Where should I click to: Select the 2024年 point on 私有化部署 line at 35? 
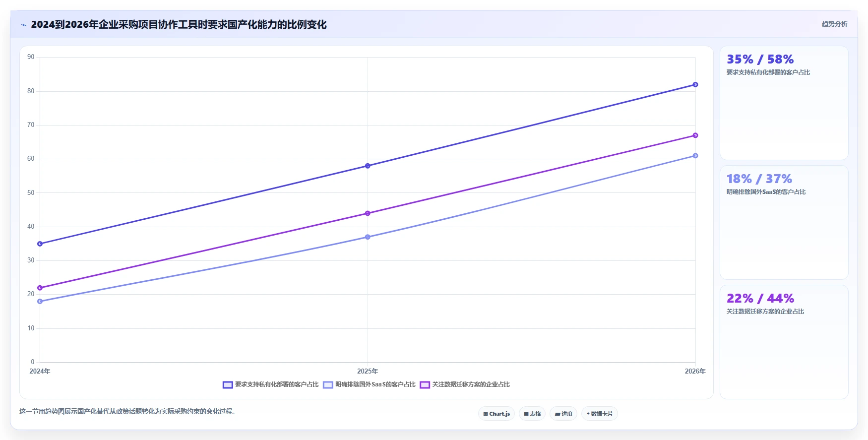point(40,244)
